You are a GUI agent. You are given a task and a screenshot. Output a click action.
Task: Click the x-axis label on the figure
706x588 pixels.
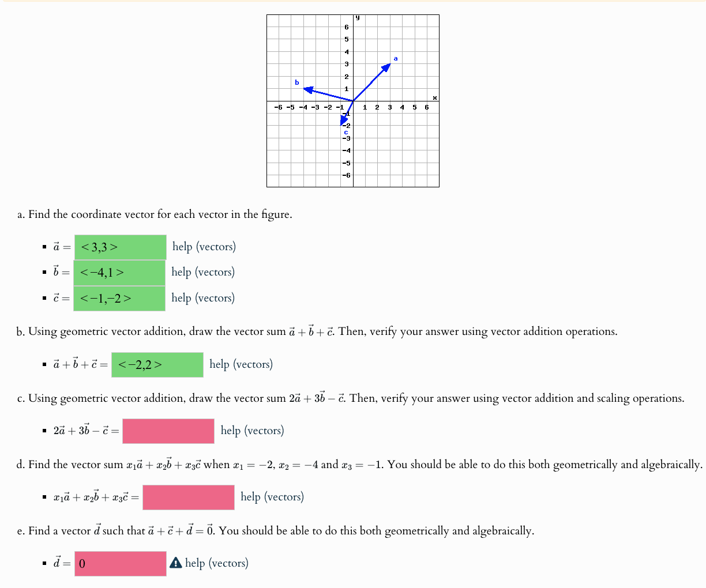pyautogui.click(x=434, y=97)
